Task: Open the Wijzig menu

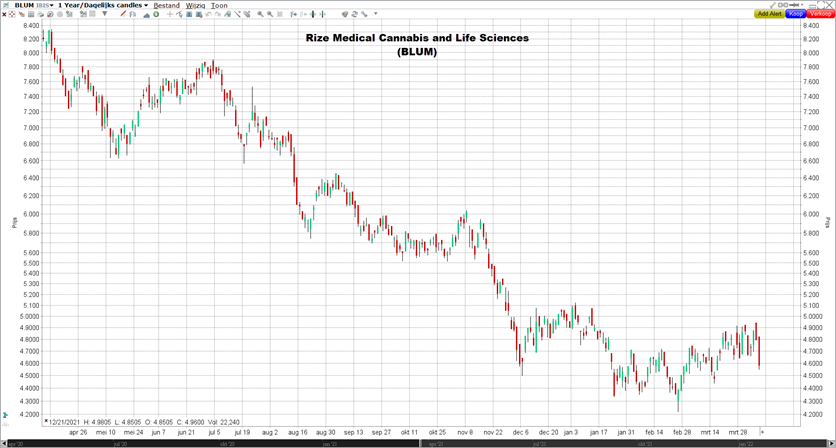Action: tap(196, 5)
